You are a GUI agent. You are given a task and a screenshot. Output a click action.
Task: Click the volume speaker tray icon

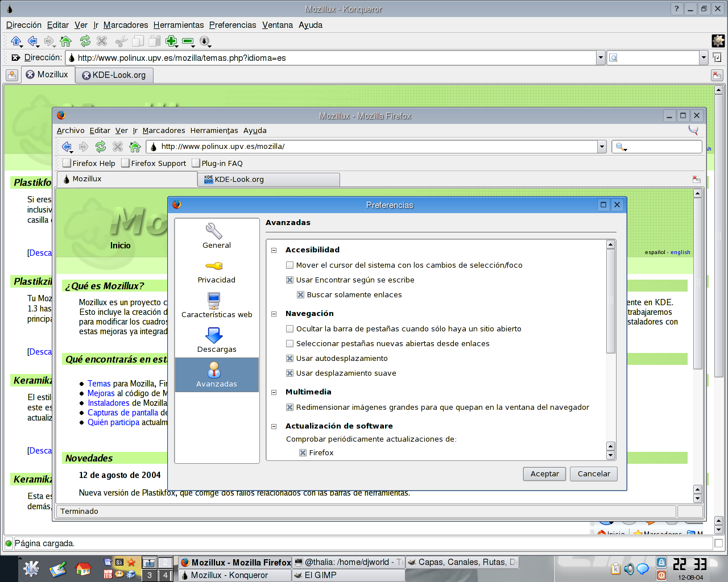[x=628, y=569]
